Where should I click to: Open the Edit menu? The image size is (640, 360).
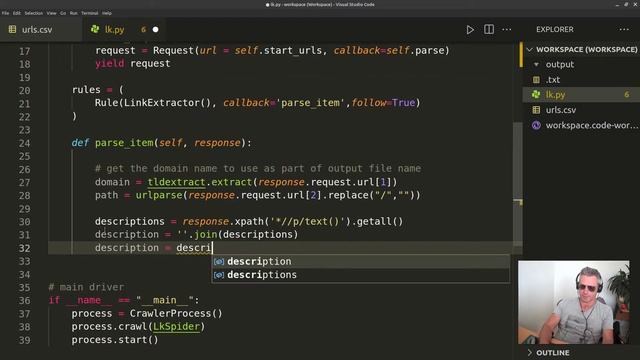click(x=16, y=13)
